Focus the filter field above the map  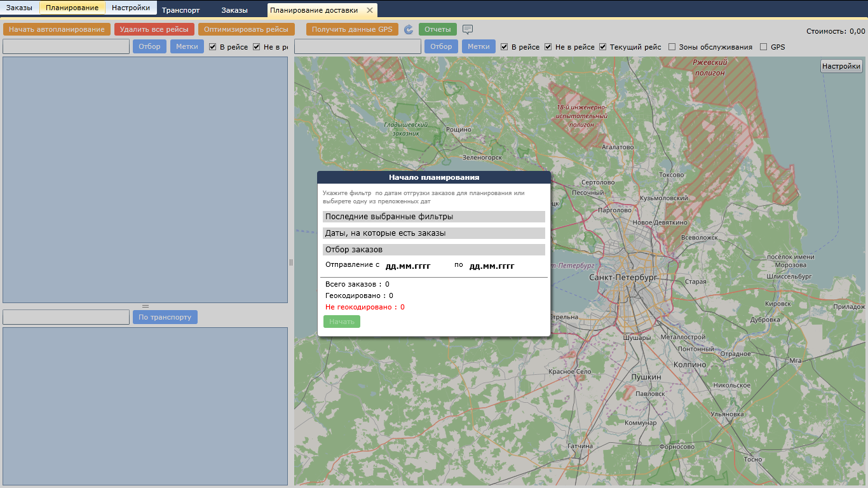click(x=358, y=46)
